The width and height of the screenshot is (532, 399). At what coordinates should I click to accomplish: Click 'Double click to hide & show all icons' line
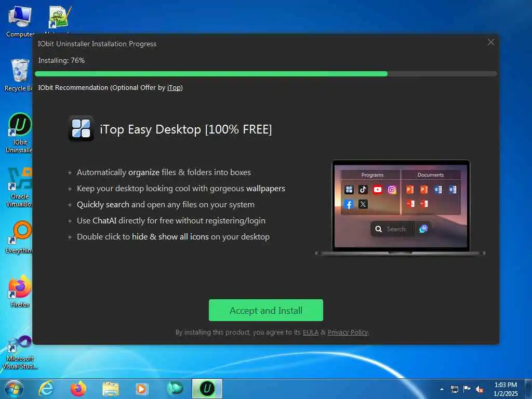[173, 237]
